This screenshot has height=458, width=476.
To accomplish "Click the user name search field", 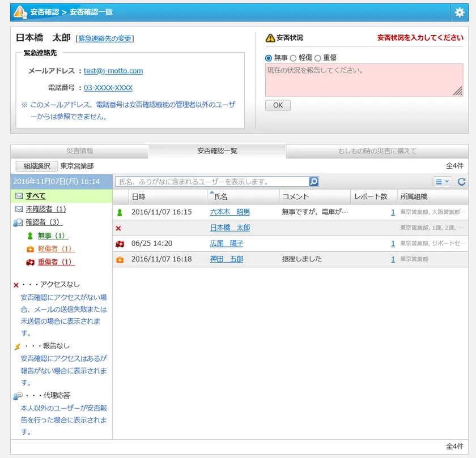I will (x=212, y=182).
